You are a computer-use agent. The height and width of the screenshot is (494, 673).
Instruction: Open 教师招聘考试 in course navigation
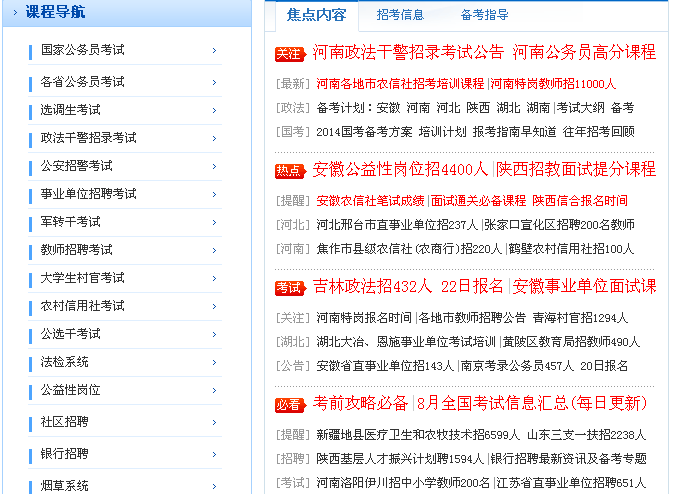pos(76,249)
